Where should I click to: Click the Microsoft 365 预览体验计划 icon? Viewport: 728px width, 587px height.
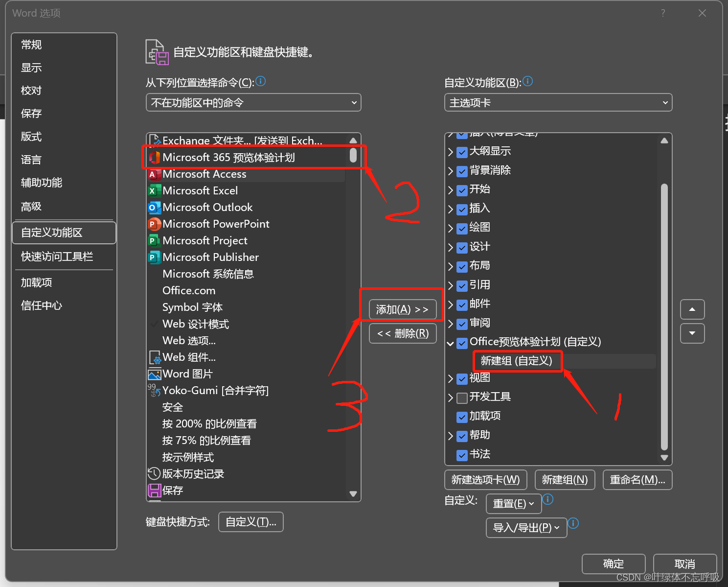coord(154,158)
